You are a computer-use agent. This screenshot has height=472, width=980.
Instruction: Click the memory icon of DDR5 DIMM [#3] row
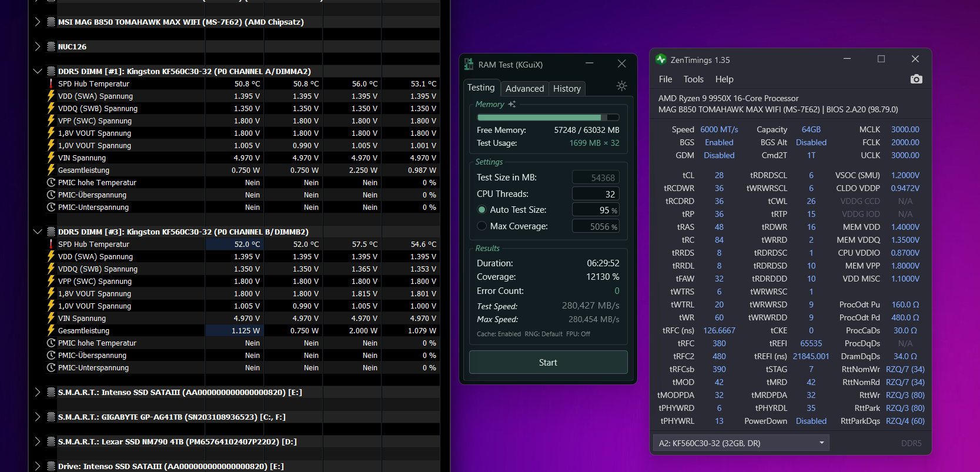tap(51, 232)
